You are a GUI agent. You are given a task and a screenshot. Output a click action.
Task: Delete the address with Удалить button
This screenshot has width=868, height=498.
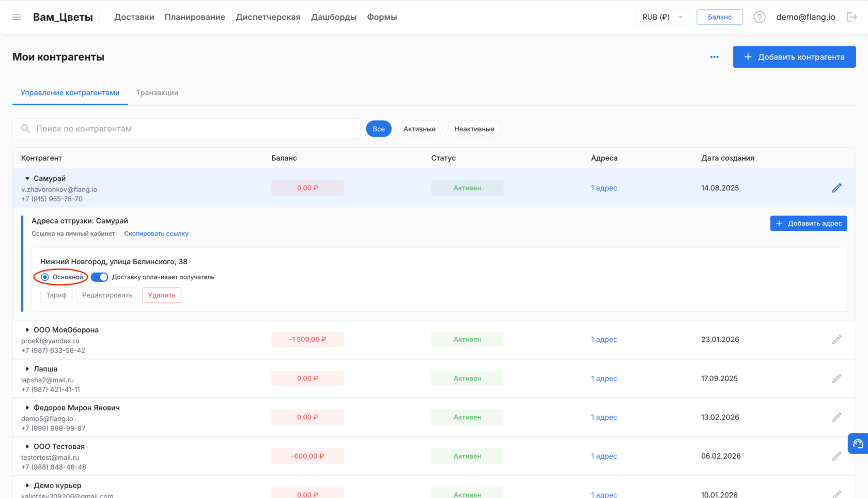point(162,295)
